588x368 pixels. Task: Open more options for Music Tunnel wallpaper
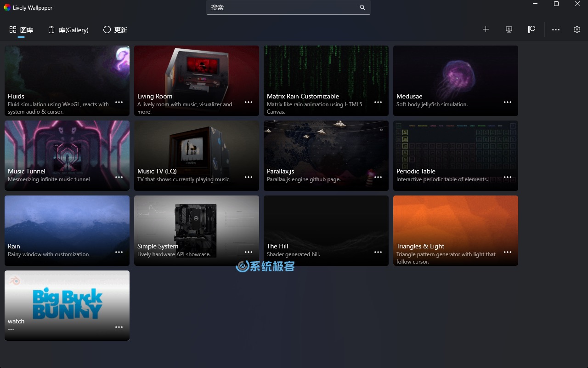(x=119, y=177)
